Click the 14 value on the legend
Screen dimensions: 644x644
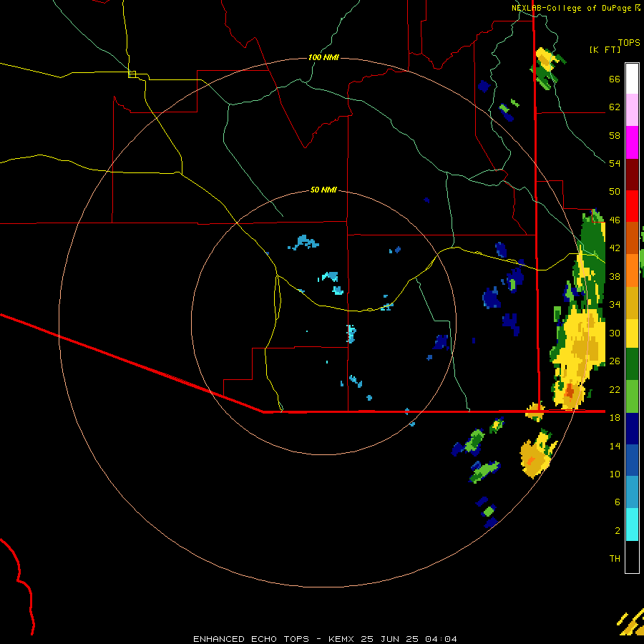615,446
